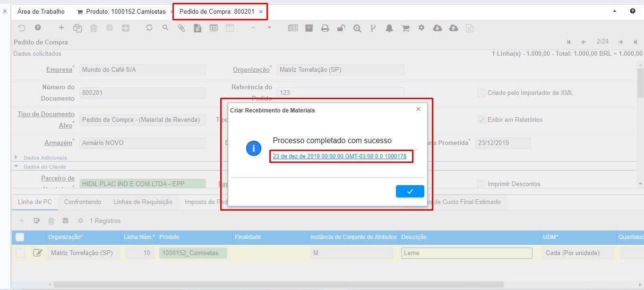Click the refresh icon in toolbar

pos(149,28)
